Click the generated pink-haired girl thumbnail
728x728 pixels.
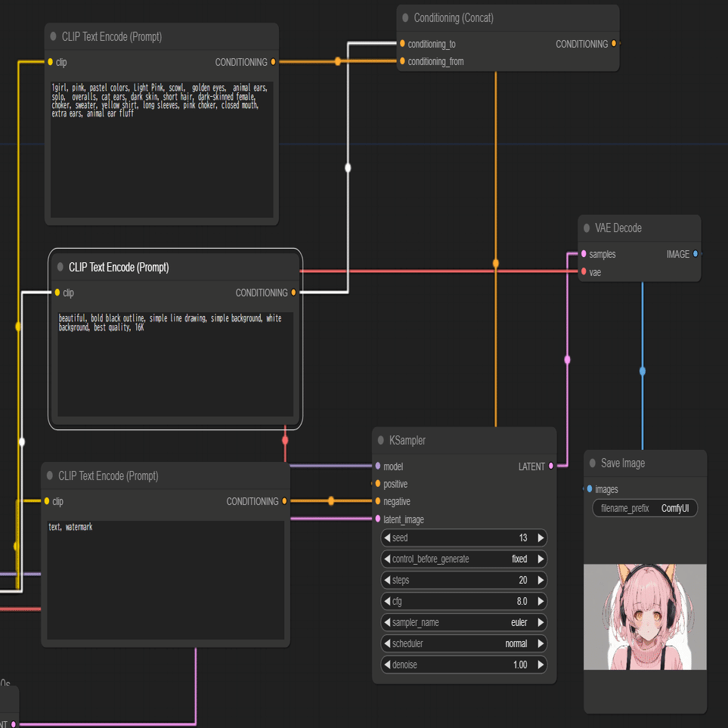point(645,617)
